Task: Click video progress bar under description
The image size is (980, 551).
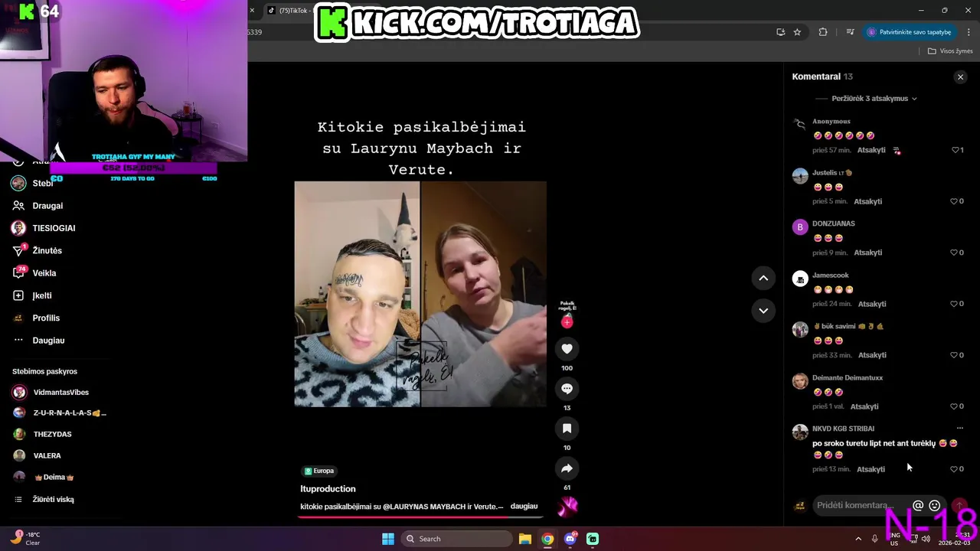Action: [x=421, y=517]
